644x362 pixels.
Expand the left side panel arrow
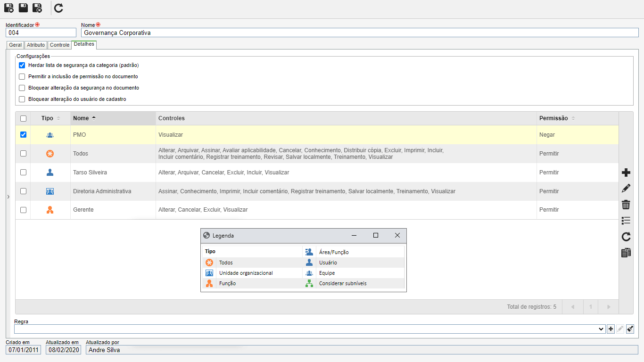[8, 197]
